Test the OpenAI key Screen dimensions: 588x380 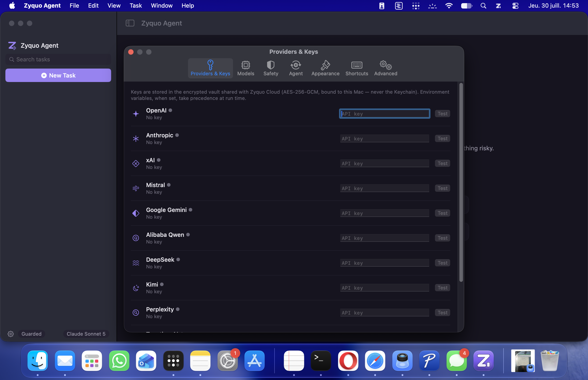click(x=442, y=114)
